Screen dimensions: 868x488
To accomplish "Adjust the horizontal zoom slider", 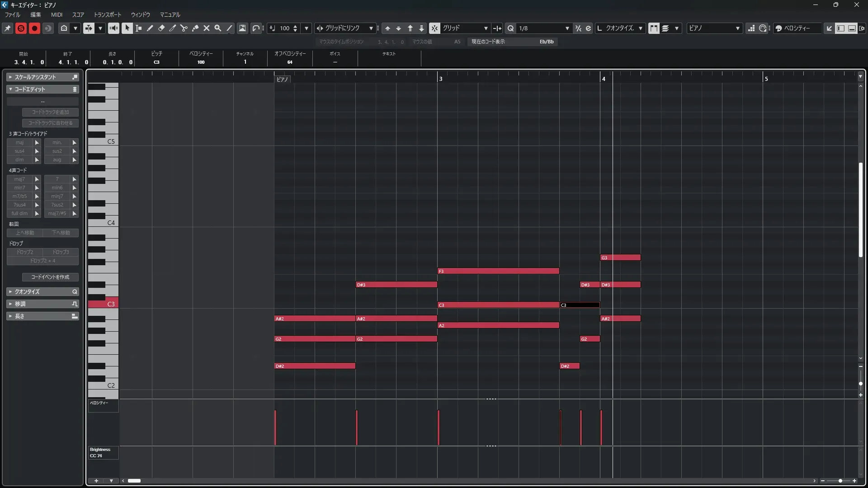I will tap(840, 481).
